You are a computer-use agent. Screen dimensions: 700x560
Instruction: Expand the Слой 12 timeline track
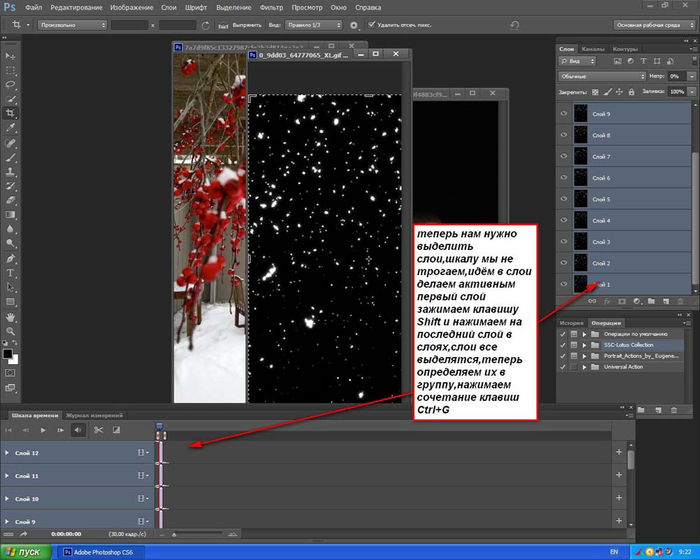point(7,453)
